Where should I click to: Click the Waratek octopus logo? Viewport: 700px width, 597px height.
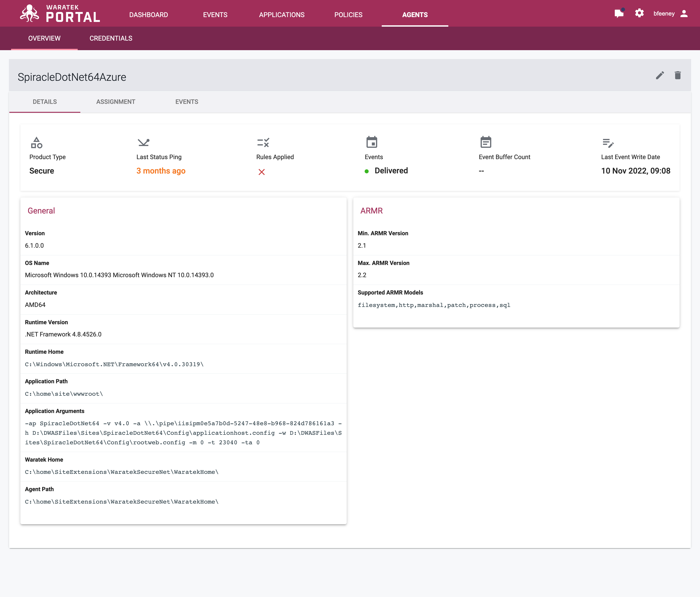click(30, 14)
